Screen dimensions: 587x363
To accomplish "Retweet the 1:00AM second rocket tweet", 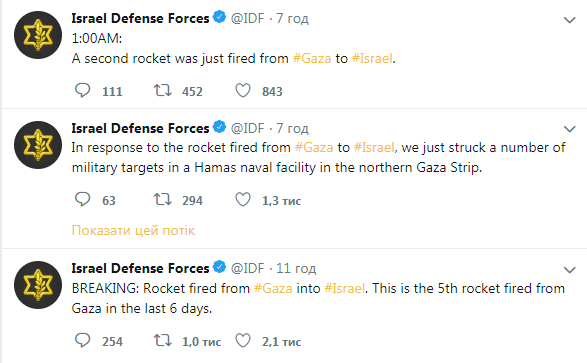I will pyautogui.click(x=162, y=91).
